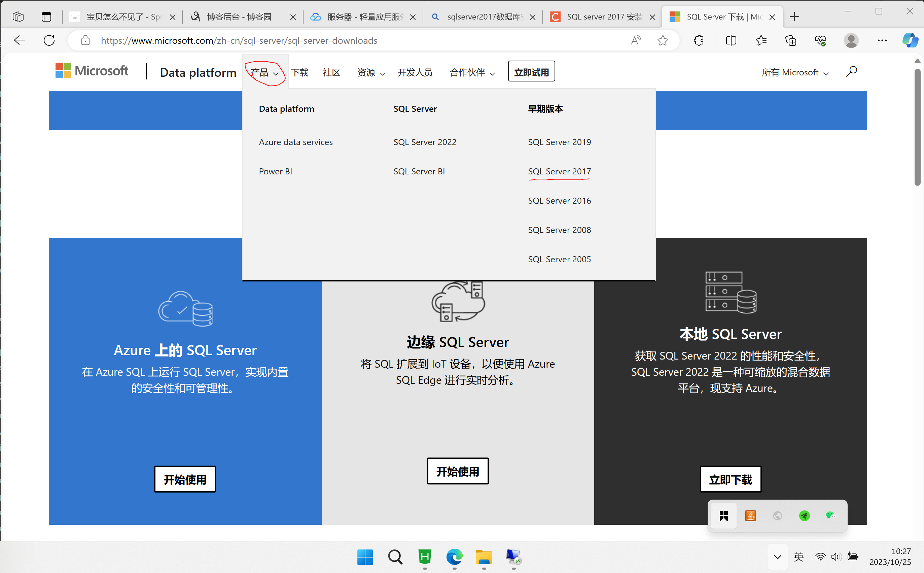The height and width of the screenshot is (573, 924).
Task: Open the tab actions menu icon
Action: pyautogui.click(x=46, y=17)
